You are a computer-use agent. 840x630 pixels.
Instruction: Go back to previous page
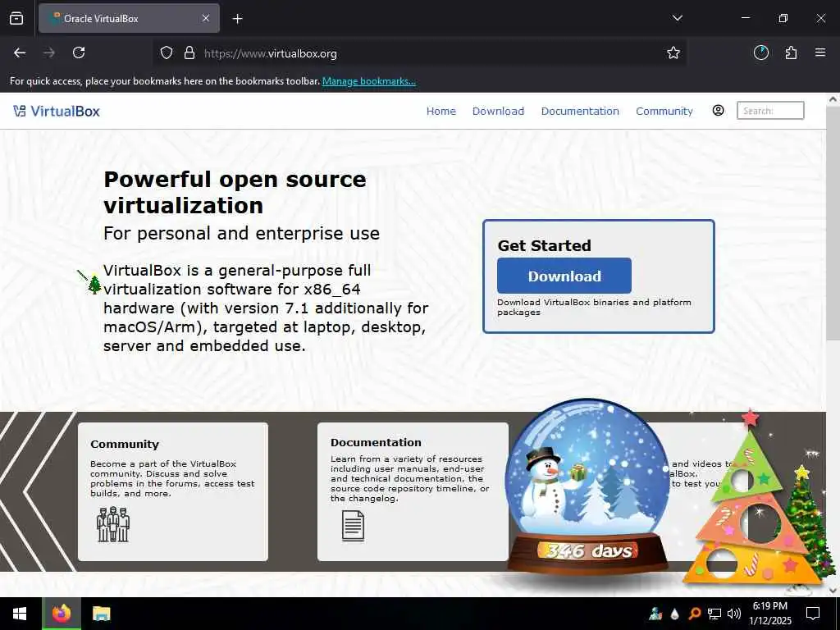tap(20, 52)
